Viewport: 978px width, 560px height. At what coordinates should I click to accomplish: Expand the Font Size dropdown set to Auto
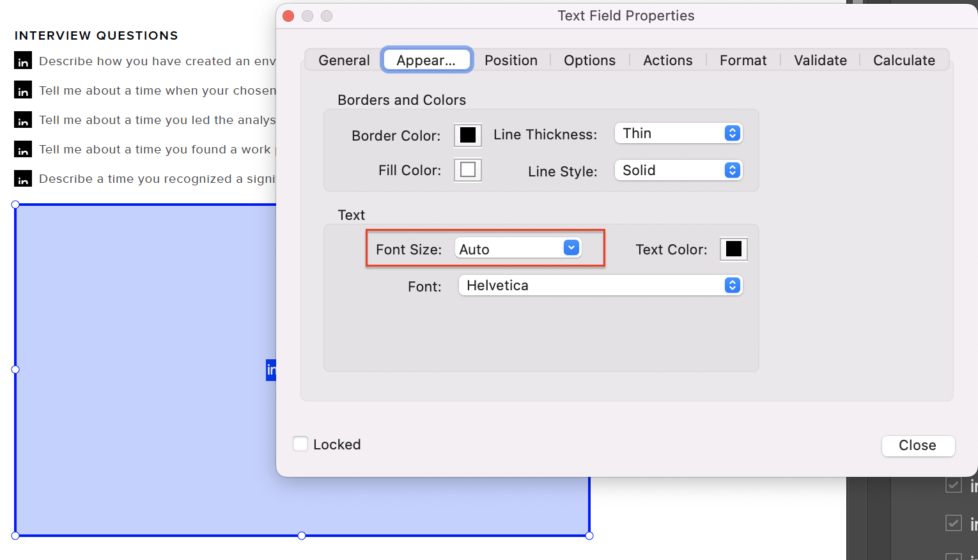point(518,249)
